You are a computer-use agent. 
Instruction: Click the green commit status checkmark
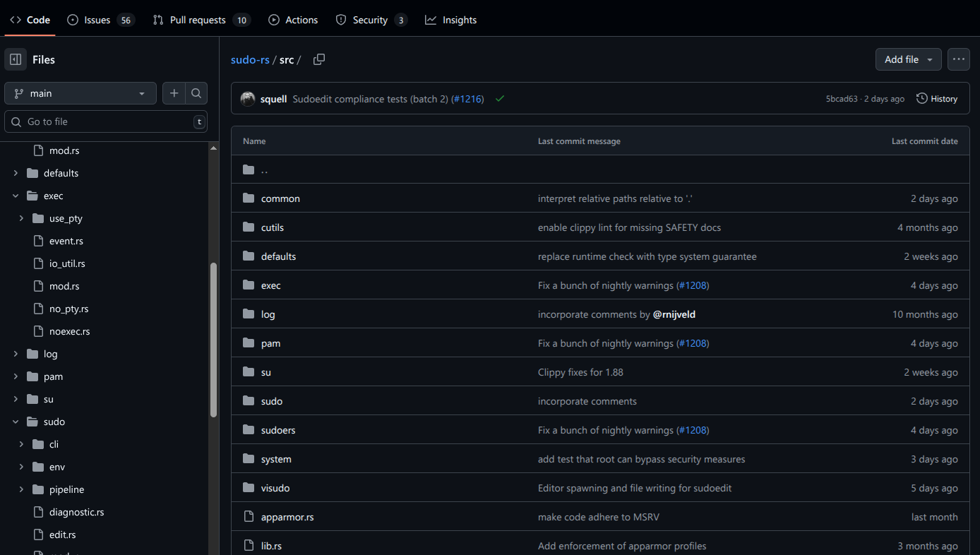click(500, 99)
